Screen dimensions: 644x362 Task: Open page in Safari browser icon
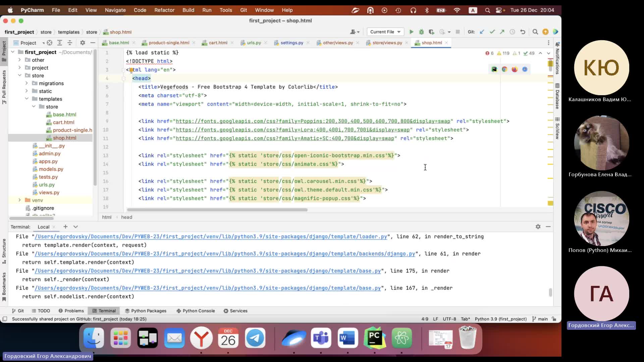coord(525,69)
